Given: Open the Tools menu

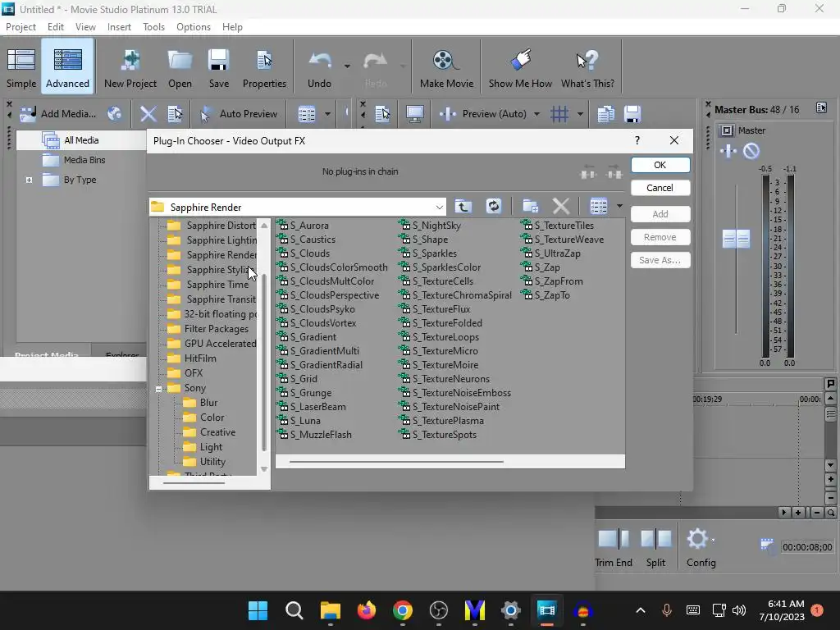Looking at the screenshot, I should tap(153, 27).
